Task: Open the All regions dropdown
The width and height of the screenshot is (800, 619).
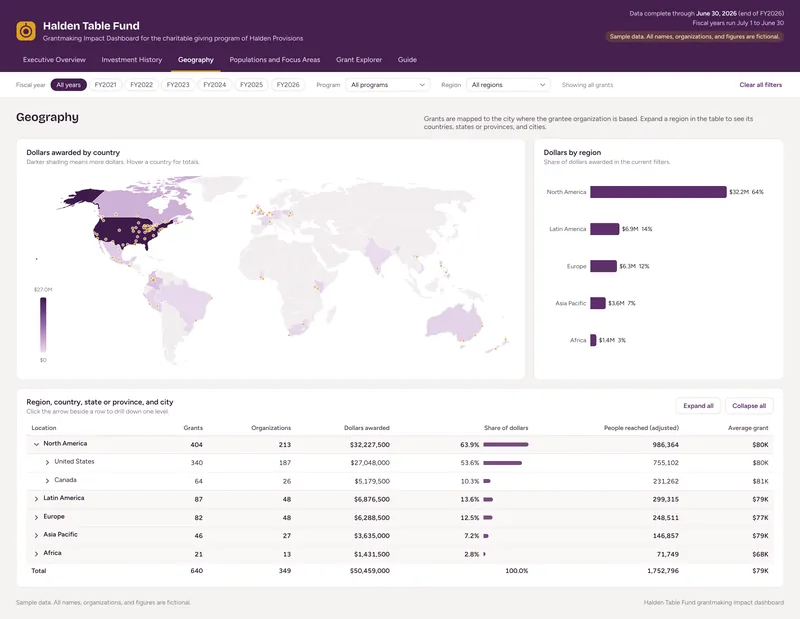Action: click(508, 85)
